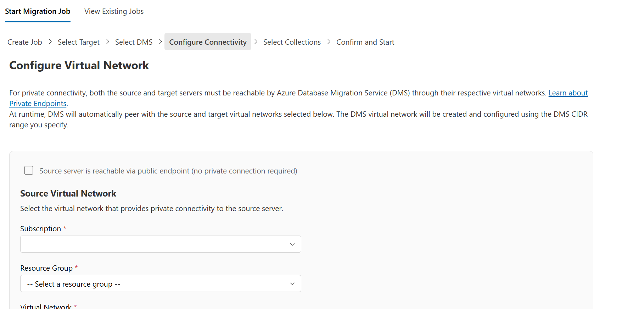
Task: Click chevron between Select Collections and Confirm and Start
Action: 329,42
